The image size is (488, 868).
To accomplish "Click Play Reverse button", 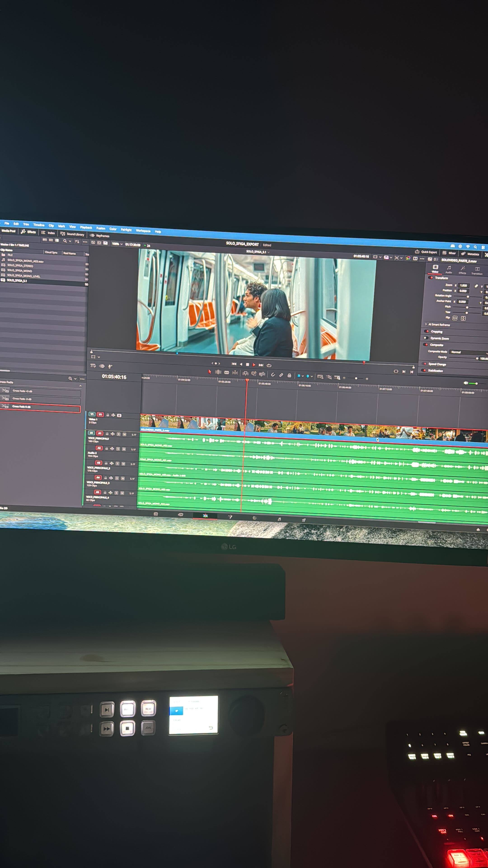I will pos(241,364).
